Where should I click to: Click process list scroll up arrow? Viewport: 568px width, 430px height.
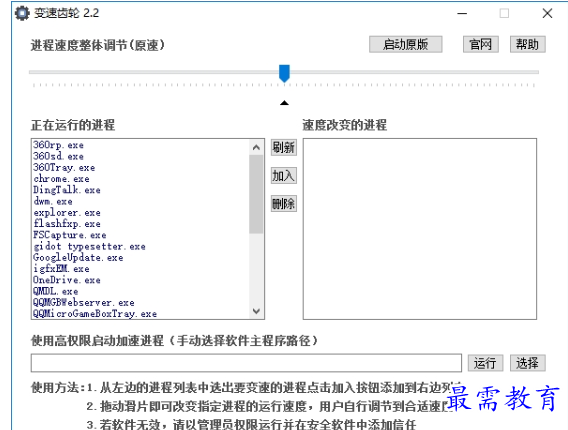coord(256,147)
